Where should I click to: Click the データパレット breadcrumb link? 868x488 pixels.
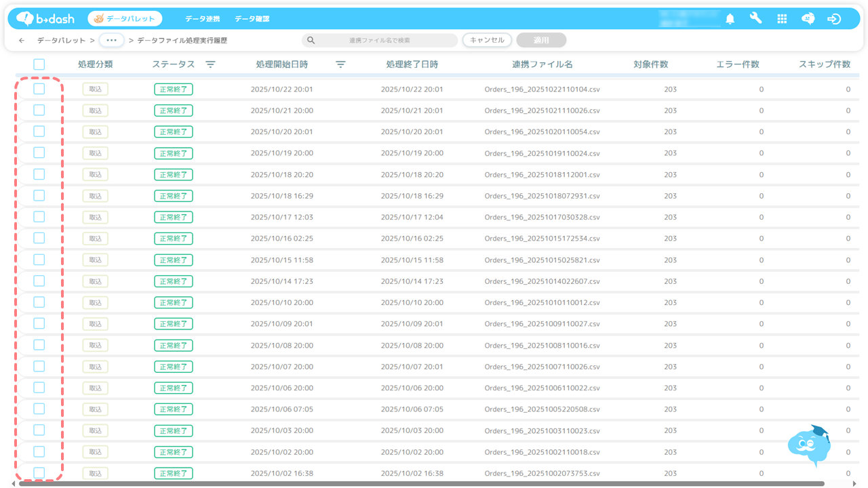click(x=61, y=41)
